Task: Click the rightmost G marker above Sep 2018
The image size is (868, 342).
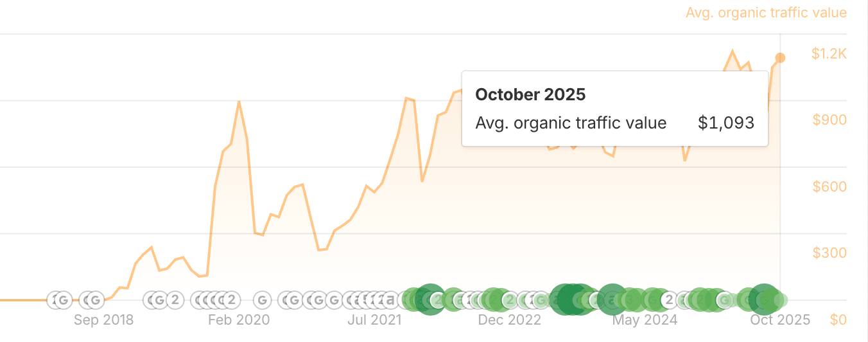Action: (95, 300)
